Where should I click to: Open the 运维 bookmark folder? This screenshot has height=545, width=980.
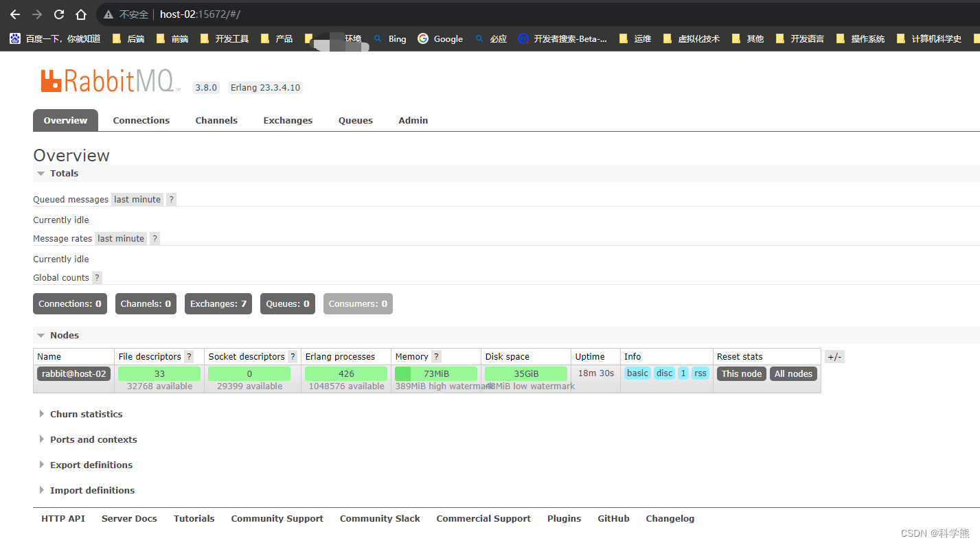pyautogui.click(x=635, y=39)
